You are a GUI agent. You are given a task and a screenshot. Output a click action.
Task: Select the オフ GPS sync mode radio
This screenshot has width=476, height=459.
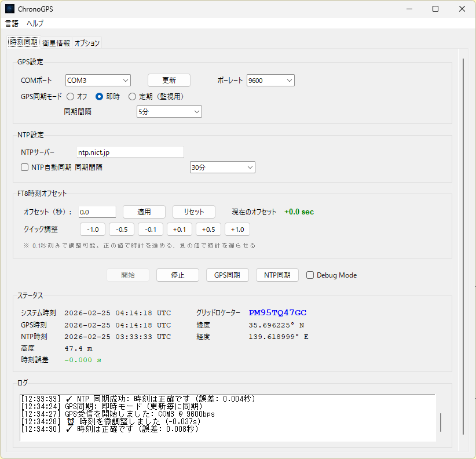[71, 97]
